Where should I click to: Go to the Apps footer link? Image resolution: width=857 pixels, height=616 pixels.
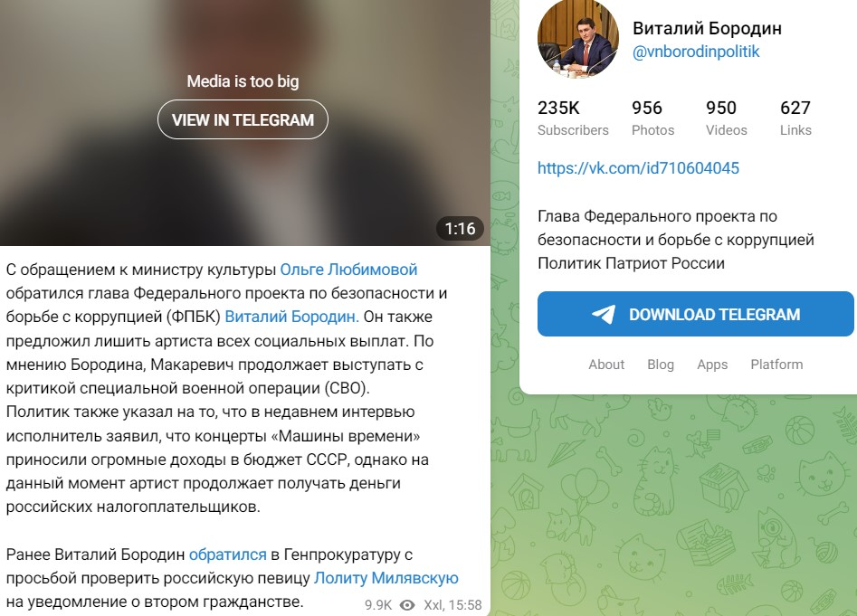(x=712, y=365)
